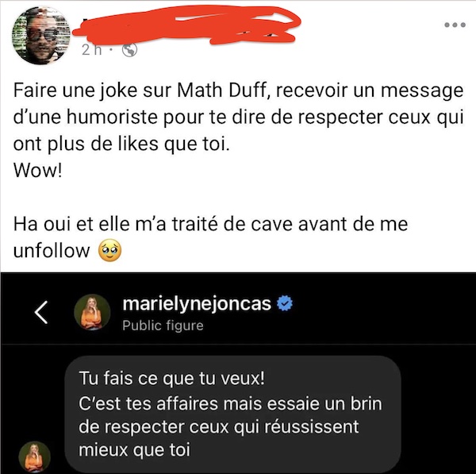Click the "Public figure" label
Viewport: 476px width, 474px height.
[163, 326]
